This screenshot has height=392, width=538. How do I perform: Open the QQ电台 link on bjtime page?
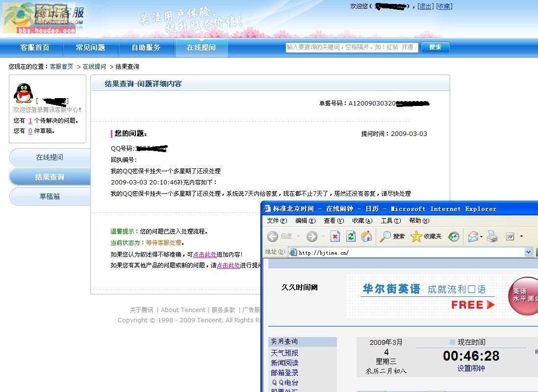(285, 383)
